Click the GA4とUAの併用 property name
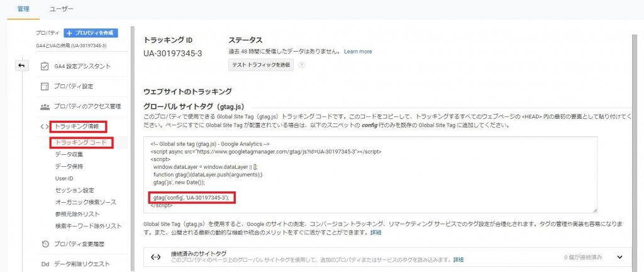This screenshot has height=272, width=644. [x=71, y=45]
